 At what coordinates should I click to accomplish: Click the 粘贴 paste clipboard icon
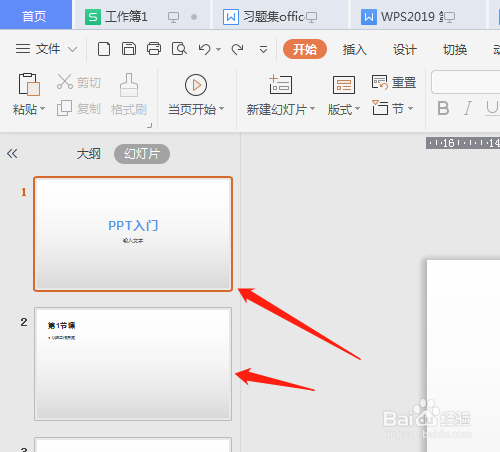(29, 84)
